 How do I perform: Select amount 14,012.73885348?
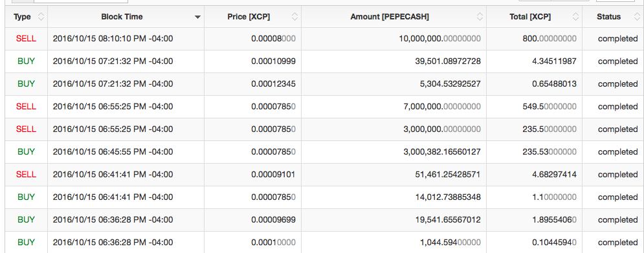[x=448, y=197]
